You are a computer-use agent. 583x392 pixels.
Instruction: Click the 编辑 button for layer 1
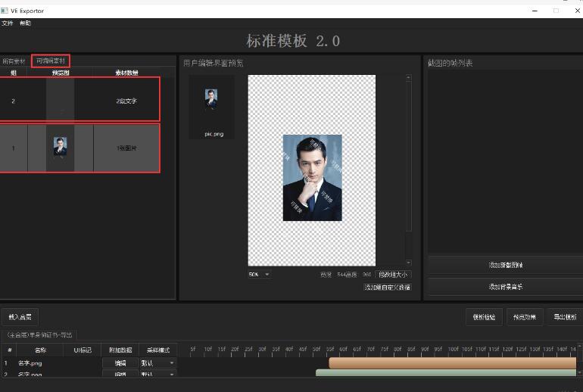(x=120, y=363)
